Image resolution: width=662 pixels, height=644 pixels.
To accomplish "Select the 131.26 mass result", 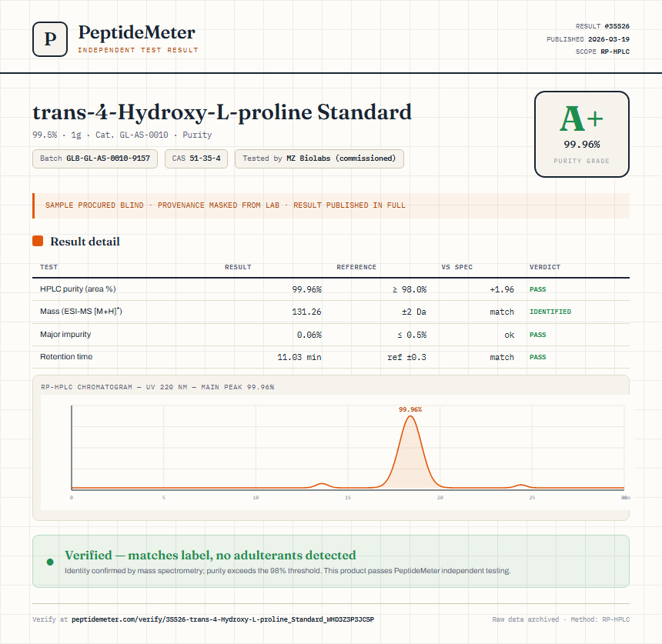I will [306, 312].
